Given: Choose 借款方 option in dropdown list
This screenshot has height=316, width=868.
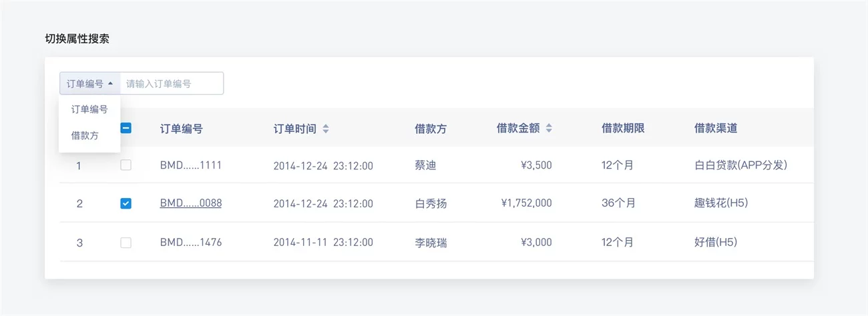Looking at the screenshot, I should pyautogui.click(x=85, y=135).
